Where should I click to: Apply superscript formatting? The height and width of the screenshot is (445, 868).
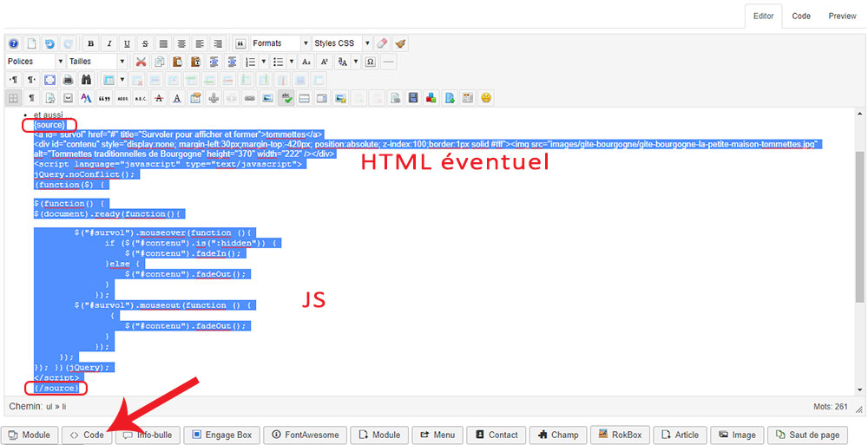(x=325, y=62)
